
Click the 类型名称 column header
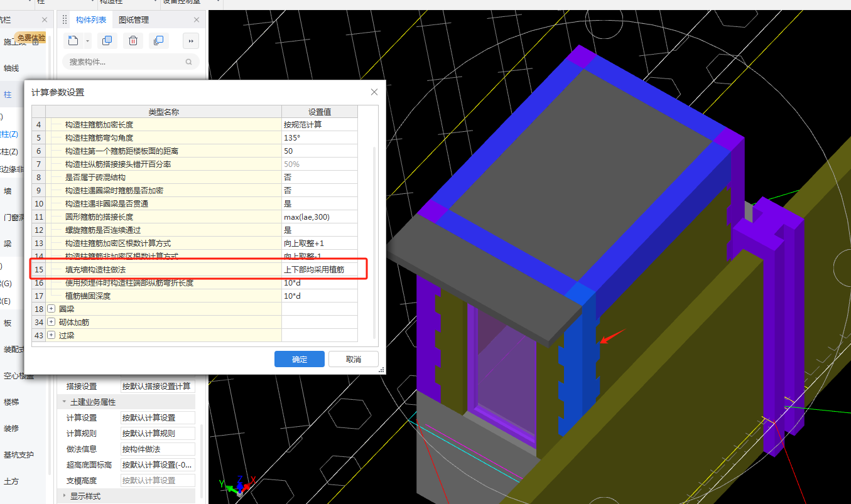pos(164,112)
